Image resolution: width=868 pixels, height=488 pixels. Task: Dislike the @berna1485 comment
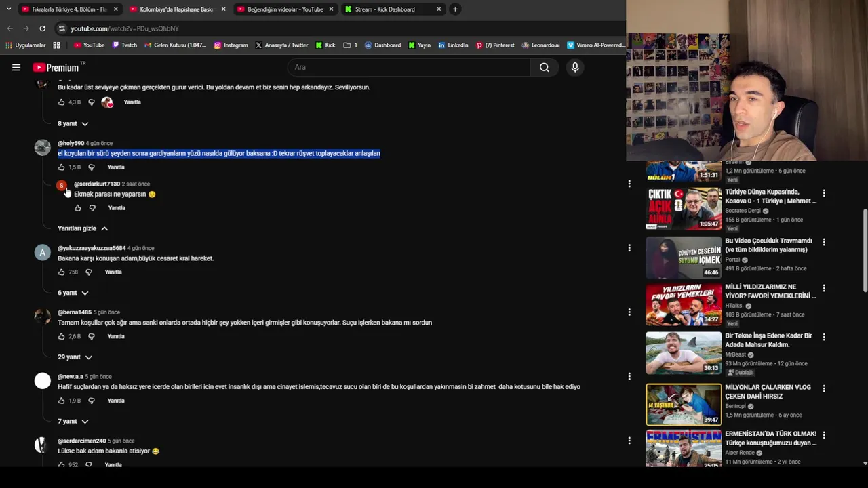[92, 337]
